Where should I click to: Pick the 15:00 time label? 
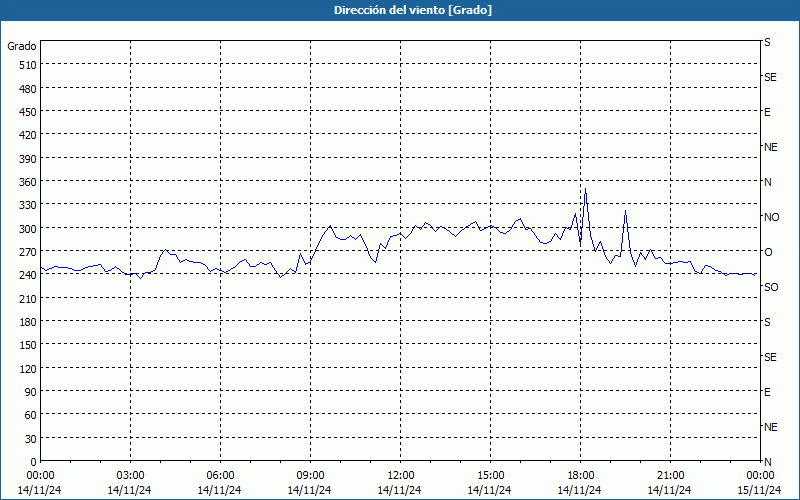pyautogui.click(x=490, y=476)
